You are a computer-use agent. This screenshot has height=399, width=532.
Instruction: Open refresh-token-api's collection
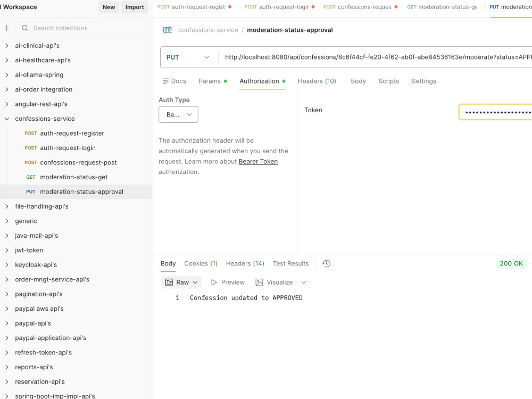(44, 353)
